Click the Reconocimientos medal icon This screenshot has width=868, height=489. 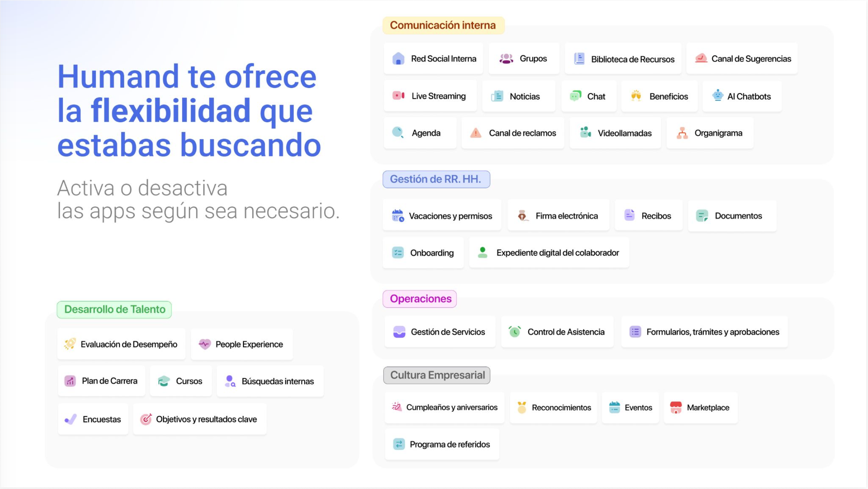(x=522, y=407)
